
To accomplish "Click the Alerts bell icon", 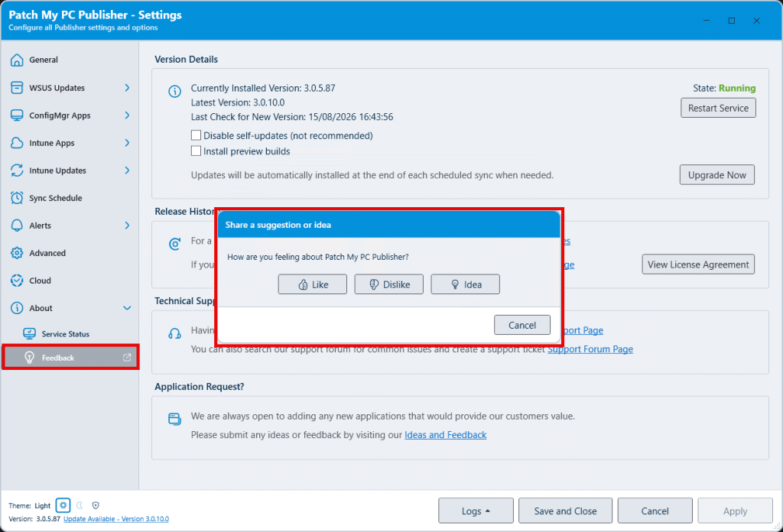I will [17, 225].
